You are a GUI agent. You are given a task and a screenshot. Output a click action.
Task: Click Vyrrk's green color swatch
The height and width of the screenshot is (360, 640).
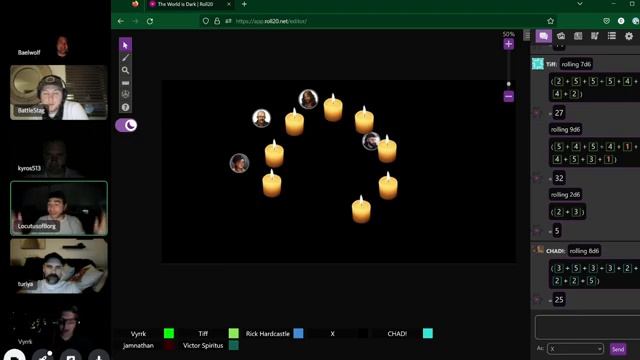tap(169, 333)
